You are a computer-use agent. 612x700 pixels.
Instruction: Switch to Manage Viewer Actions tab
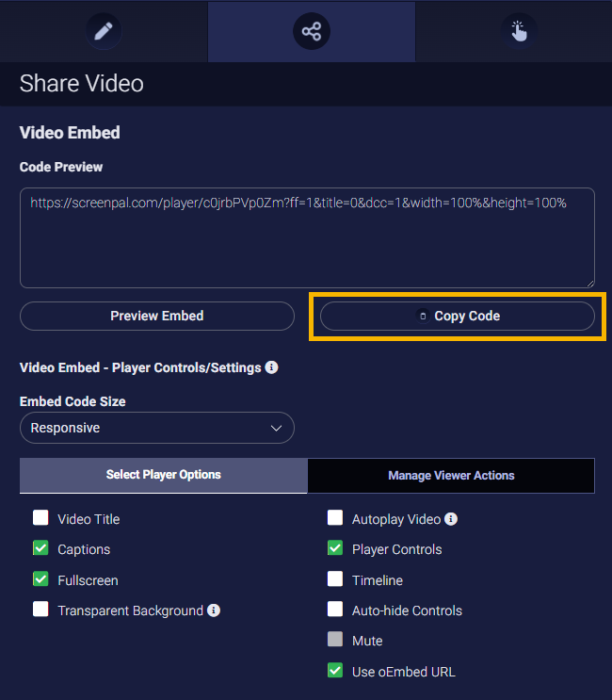[451, 476]
